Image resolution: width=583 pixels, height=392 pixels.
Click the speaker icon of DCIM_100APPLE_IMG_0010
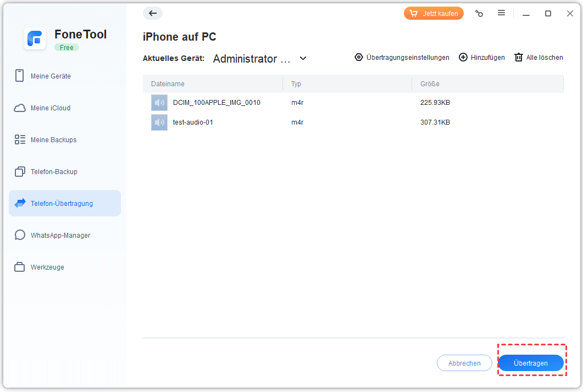tap(159, 103)
